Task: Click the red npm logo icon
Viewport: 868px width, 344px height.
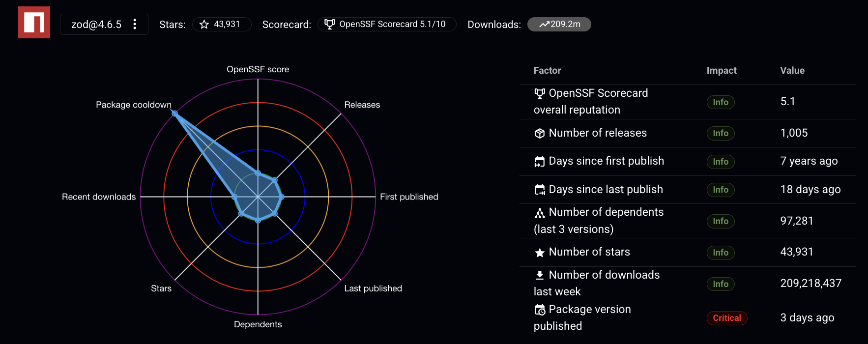Action: point(34,22)
